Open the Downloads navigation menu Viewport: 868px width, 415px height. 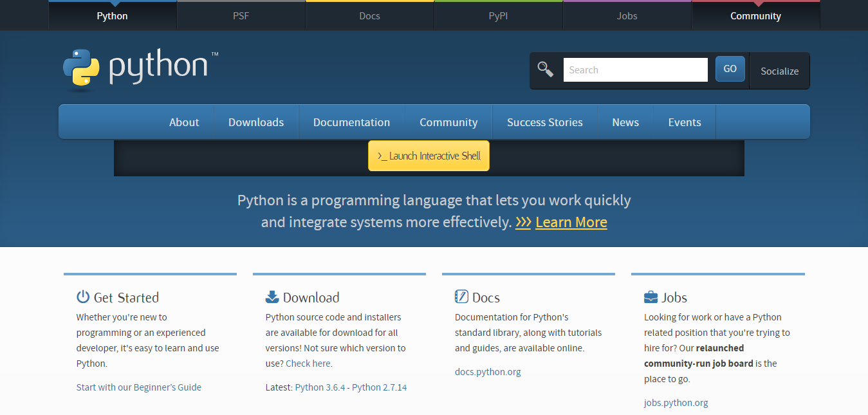(x=255, y=122)
